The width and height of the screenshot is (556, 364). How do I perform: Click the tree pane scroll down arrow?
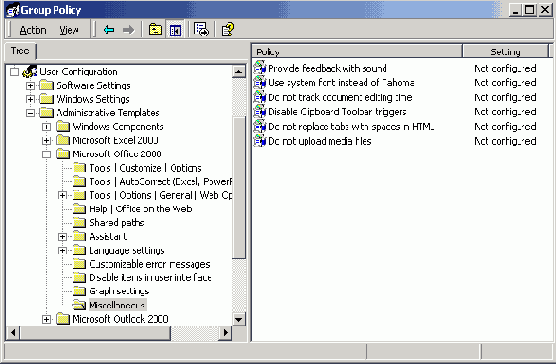tap(239, 320)
